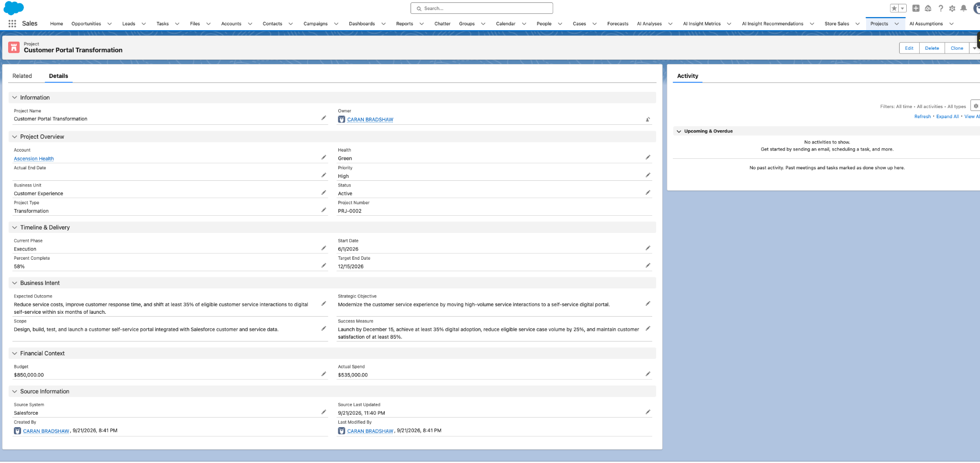Click Refresh in activity panel
The image size is (980, 463).
coord(923,116)
